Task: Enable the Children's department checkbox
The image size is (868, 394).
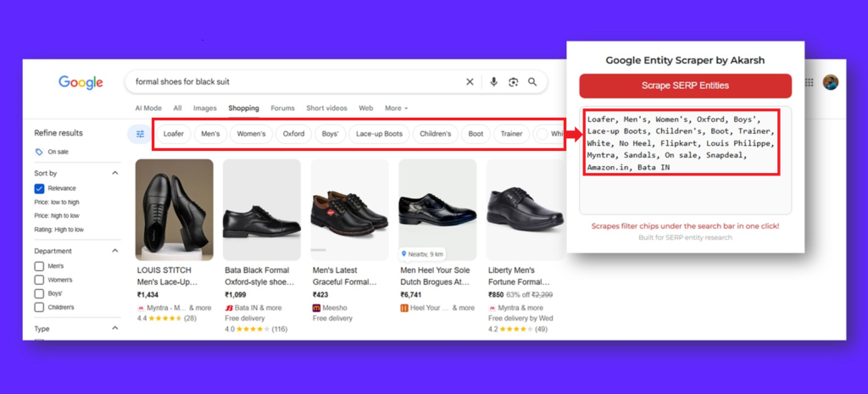Action: point(39,307)
